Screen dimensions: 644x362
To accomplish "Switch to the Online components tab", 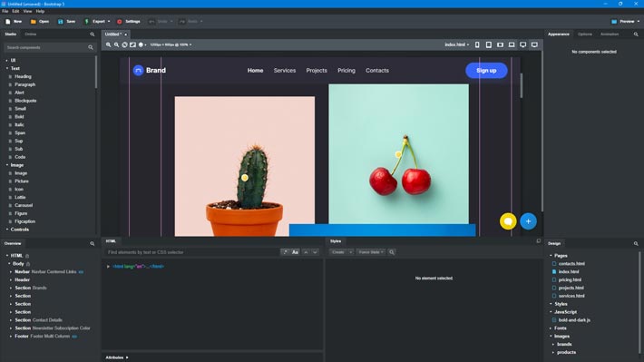I will pos(31,34).
